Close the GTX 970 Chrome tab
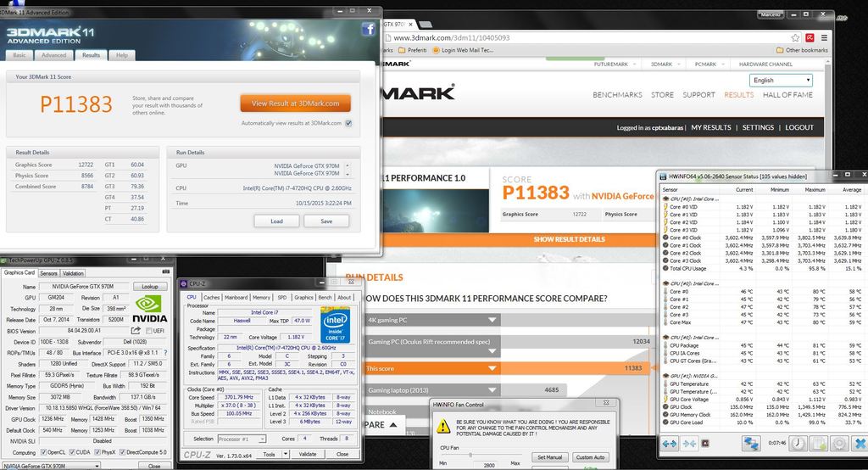Image resolution: width=868 pixels, height=470 pixels. 410,25
